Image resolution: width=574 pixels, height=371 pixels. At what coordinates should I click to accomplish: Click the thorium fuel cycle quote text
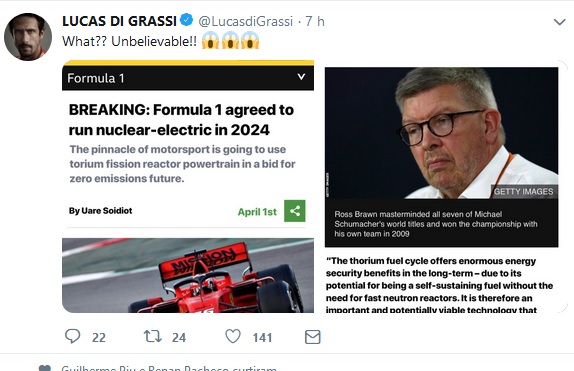point(439,286)
